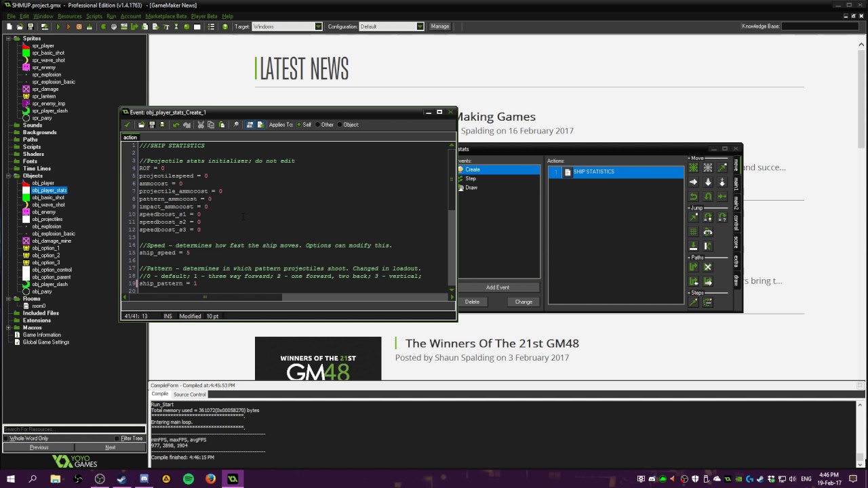Click the Debug run (orange play) toolbar icon
This screenshot has height=488, width=868.
pyautogui.click(x=68, y=26)
